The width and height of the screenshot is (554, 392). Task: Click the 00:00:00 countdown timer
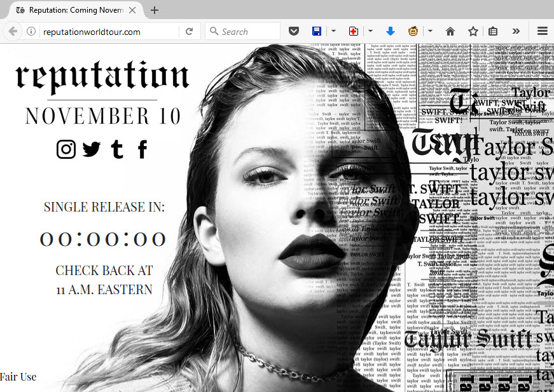coord(102,239)
